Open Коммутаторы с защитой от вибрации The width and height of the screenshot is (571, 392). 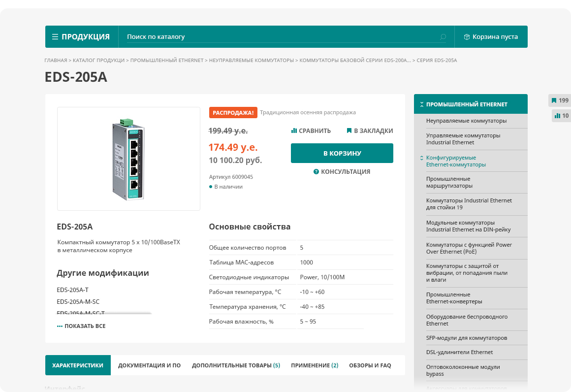[x=467, y=273]
